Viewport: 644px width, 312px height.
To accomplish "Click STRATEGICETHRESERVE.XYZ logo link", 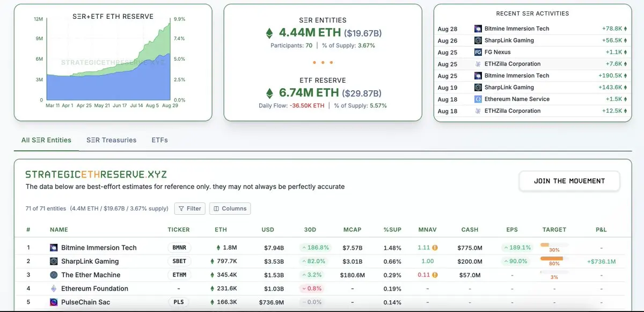I will (x=96, y=175).
